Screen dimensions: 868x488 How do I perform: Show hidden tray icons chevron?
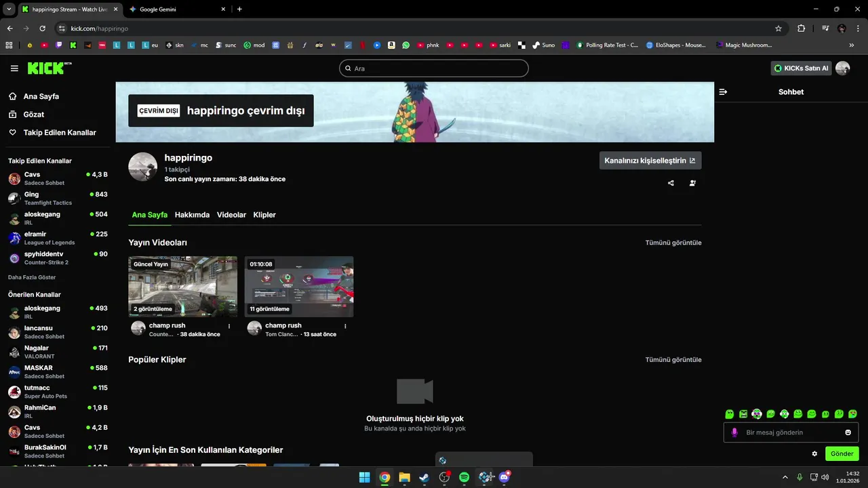coord(785,477)
